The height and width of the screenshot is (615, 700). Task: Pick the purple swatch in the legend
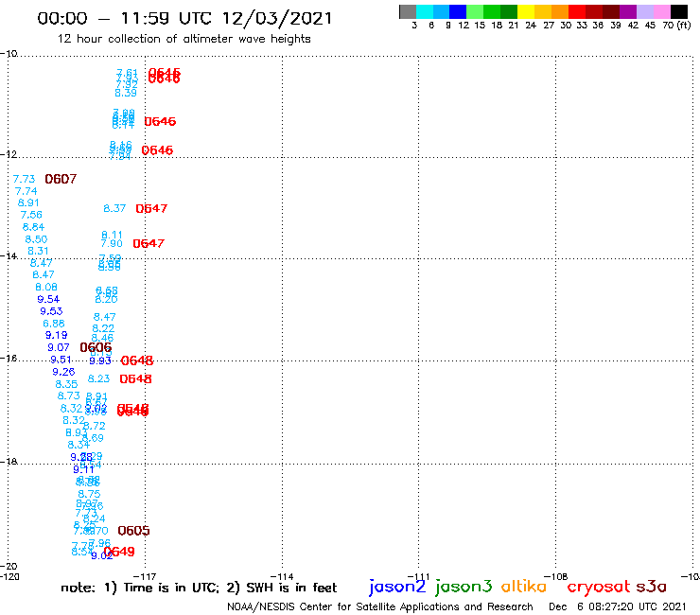pos(628,11)
